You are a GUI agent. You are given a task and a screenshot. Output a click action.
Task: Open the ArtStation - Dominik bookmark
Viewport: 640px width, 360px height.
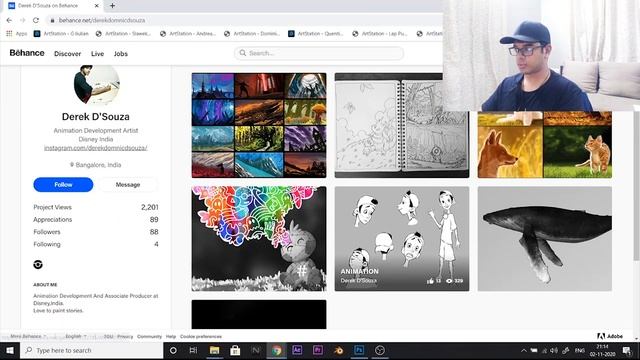coord(251,33)
